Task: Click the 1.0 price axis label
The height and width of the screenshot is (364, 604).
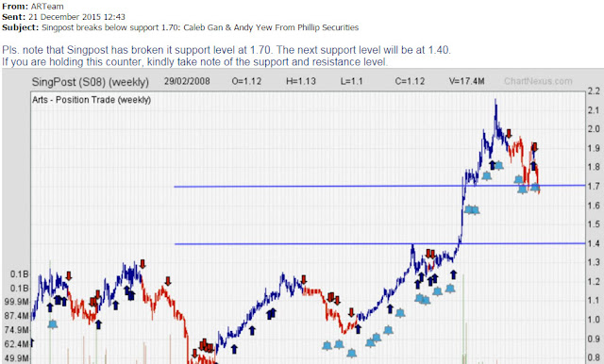Action: pyautogui.click(x=594, y=320)
